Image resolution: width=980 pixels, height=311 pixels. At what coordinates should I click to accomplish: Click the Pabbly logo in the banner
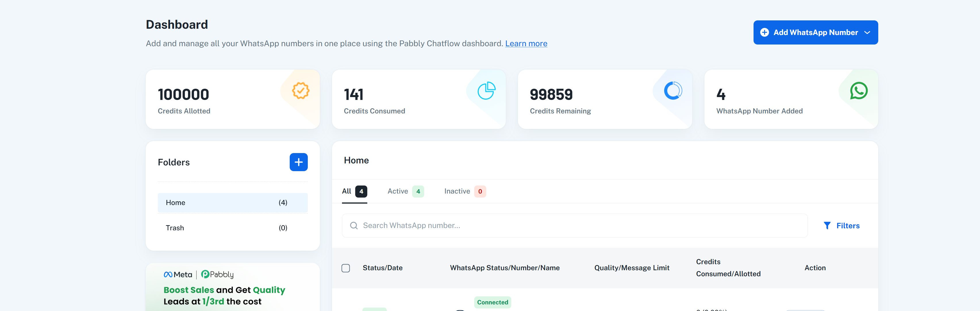pos(217,275)
